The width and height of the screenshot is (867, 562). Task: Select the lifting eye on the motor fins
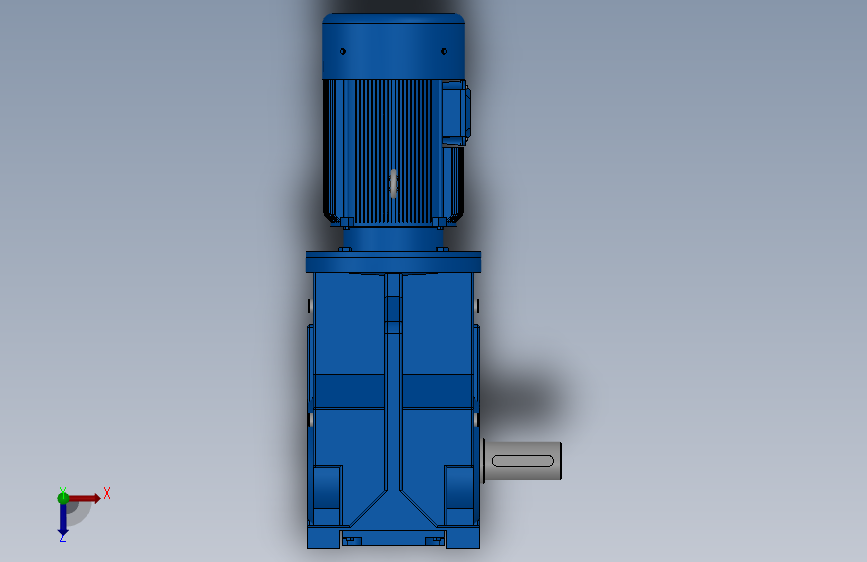coord(393,183)
